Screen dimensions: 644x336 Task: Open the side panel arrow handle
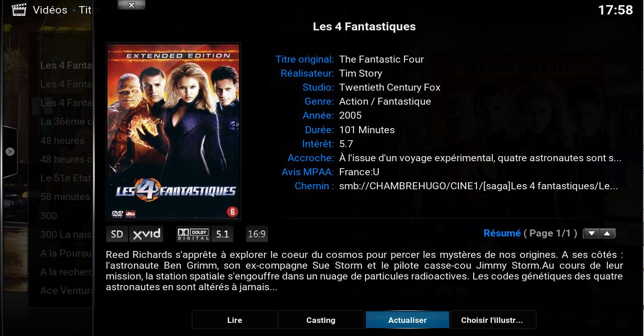[10, 152]
